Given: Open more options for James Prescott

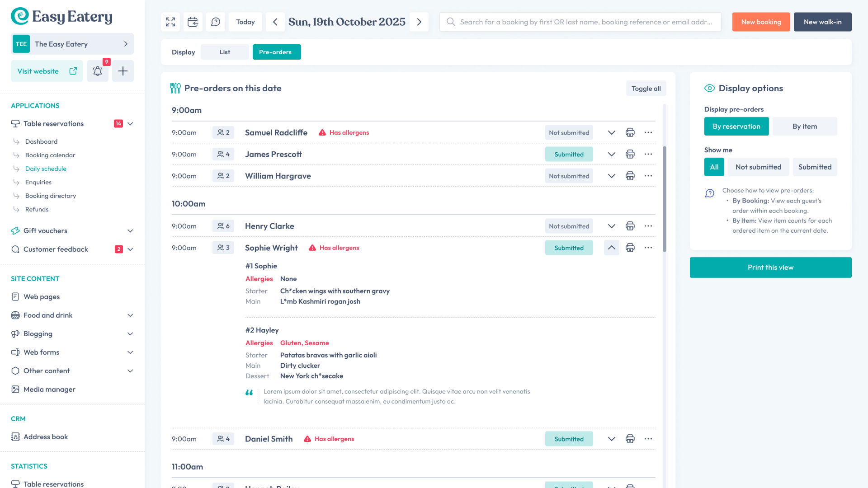Looking at the screenshot, I should tap(648, 154).
